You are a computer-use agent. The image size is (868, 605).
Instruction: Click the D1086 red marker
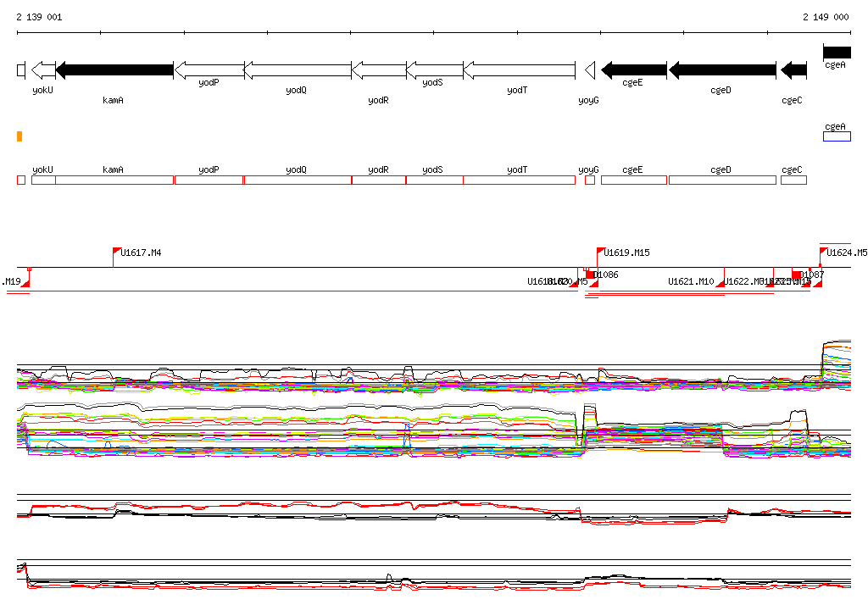pos(592,275)
